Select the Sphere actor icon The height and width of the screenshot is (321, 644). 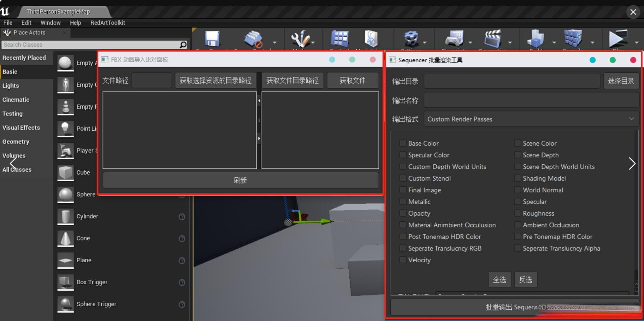click(65, 194)
